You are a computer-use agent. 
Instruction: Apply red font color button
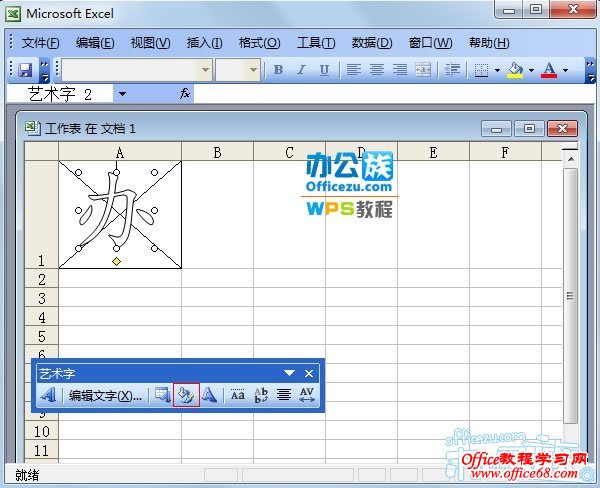(x=549, y=70)
